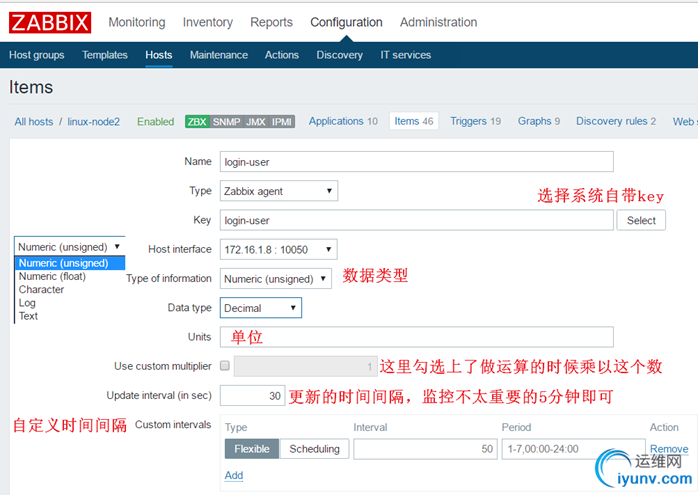
Task: Click the ZBX availability badge
Action: (x=197, y=122)
